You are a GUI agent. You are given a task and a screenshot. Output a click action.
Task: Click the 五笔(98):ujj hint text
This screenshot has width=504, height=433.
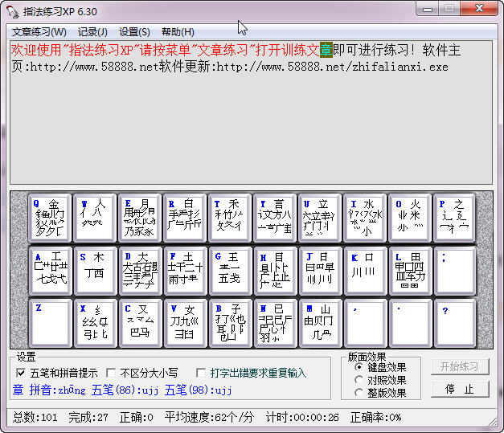tap(199, 390)
